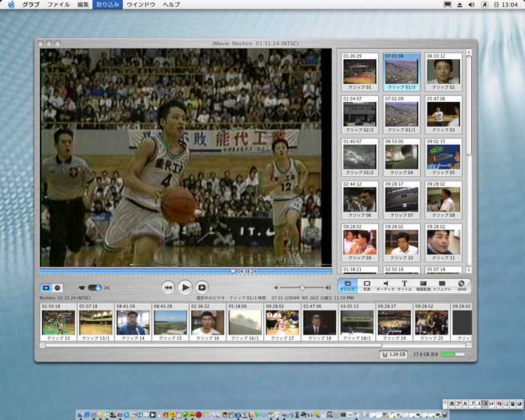Click the clips pane scroll up arrow
This screenshot has width=525, height=420.
(x=469, y=52)
